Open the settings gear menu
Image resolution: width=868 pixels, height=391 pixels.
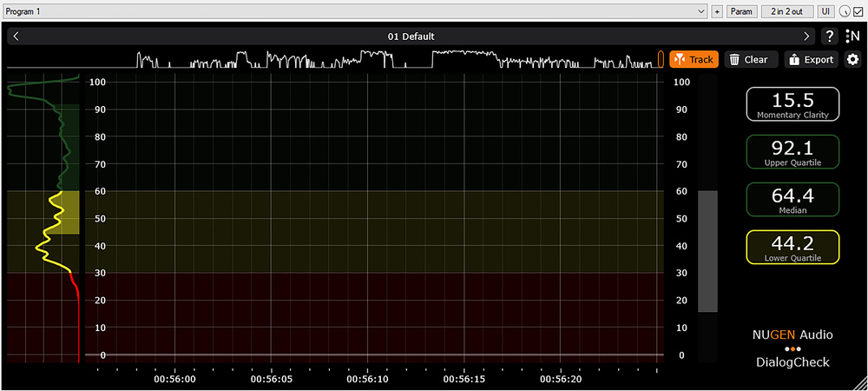[x=852, y=60]
